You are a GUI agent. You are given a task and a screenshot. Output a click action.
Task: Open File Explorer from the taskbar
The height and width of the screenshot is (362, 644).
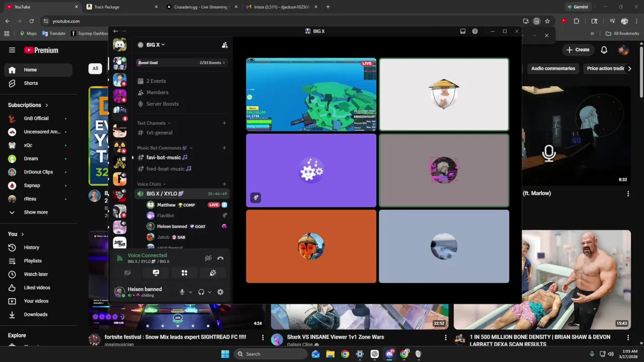point(330,354)
